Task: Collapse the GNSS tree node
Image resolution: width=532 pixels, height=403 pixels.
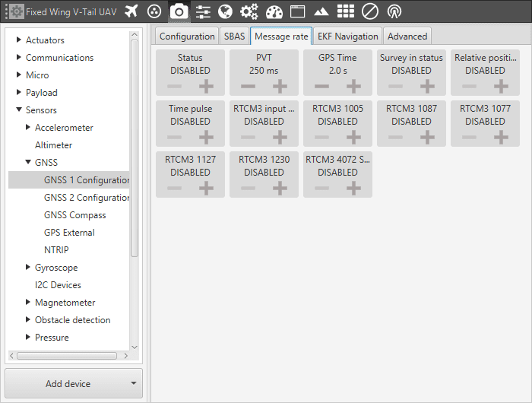Action: pyautogui.click(x=28, y=162)
